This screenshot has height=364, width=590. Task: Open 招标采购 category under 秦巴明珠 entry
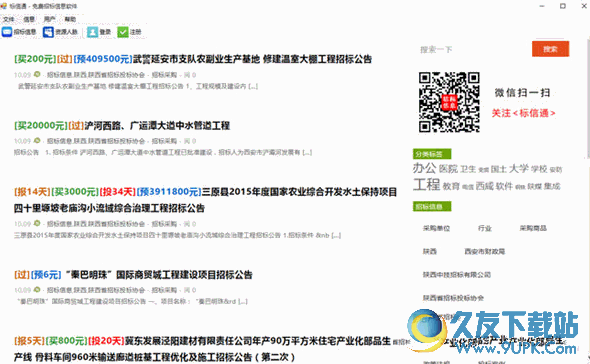click(x=164, y=290)
